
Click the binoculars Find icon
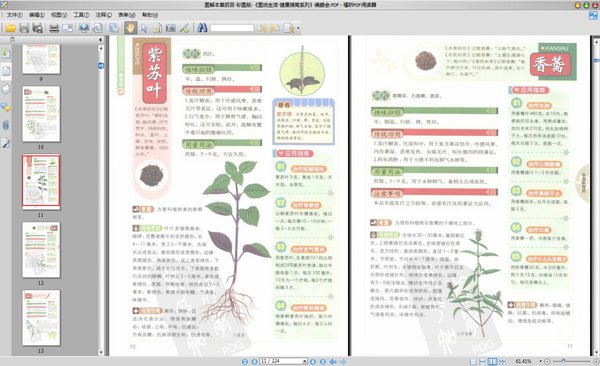tap(202, 28)
